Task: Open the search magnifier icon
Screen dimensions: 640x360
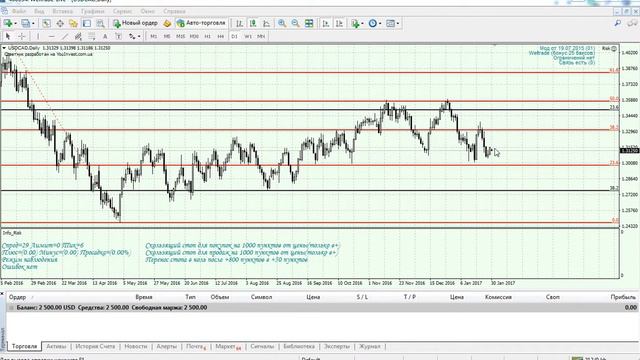Action: click(618, 23)
